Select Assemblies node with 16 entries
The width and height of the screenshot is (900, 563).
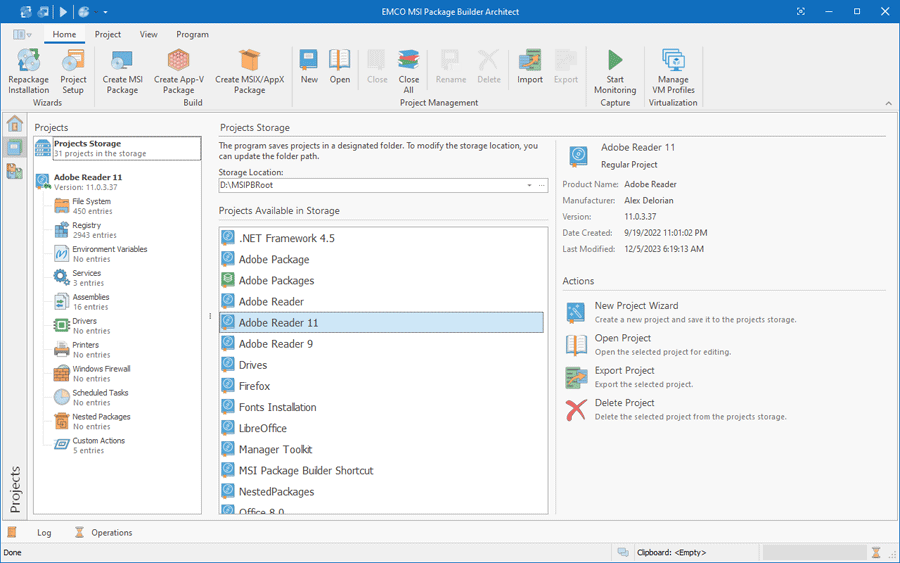click(x=82, y=302)
